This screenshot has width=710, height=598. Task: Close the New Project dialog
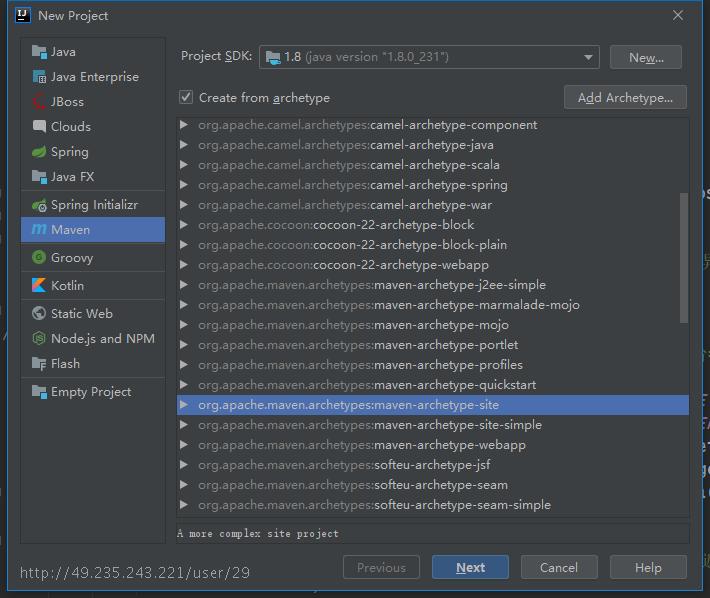(677, 15)
